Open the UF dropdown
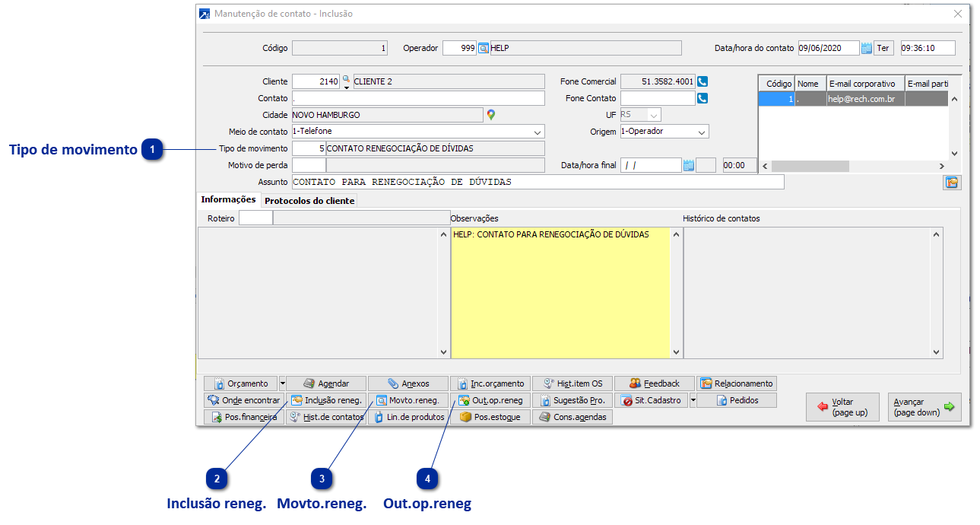980x525 pixels. coord(654,115)
